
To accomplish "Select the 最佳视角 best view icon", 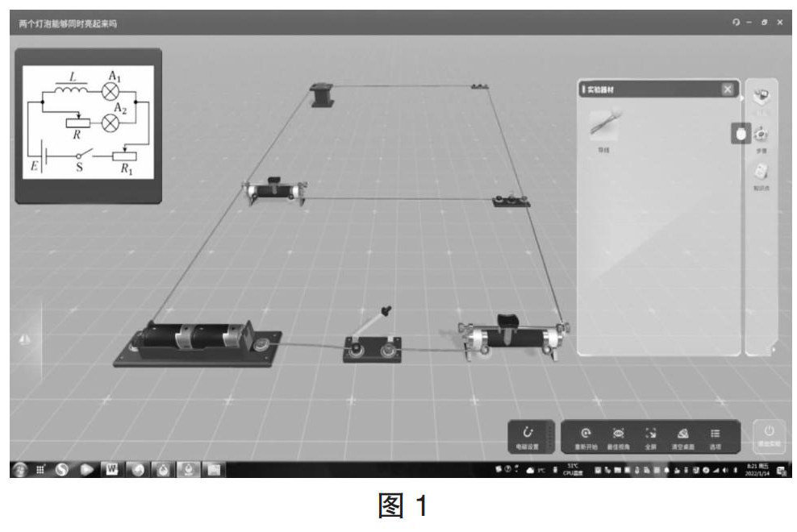I will click(x=617, y=436).
